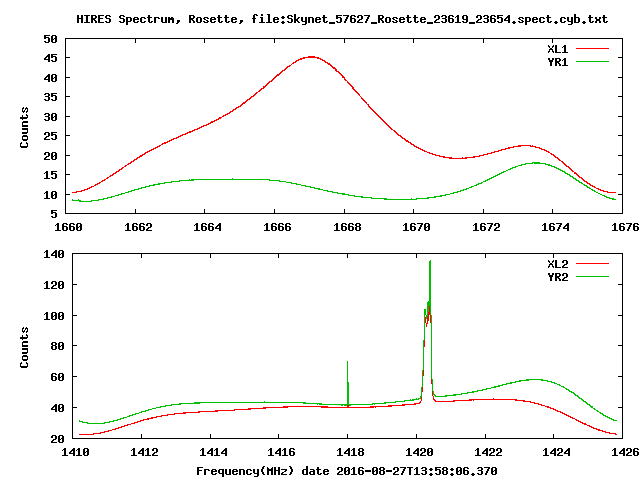The width and height of the screenshot is (640, 480).
Task: Select the XL2 legend label
Action: [x=558, y=264]
